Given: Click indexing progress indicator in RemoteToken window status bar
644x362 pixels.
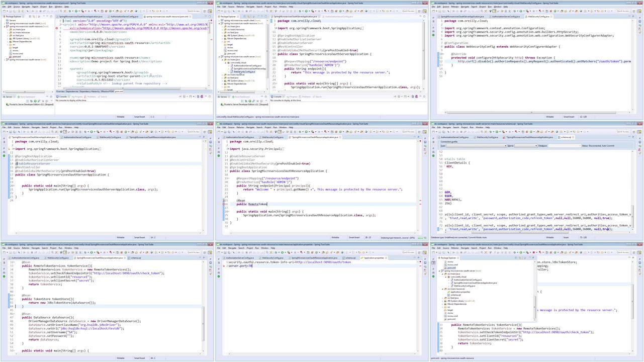Looking at the screenshot, I should coord(420,238).
